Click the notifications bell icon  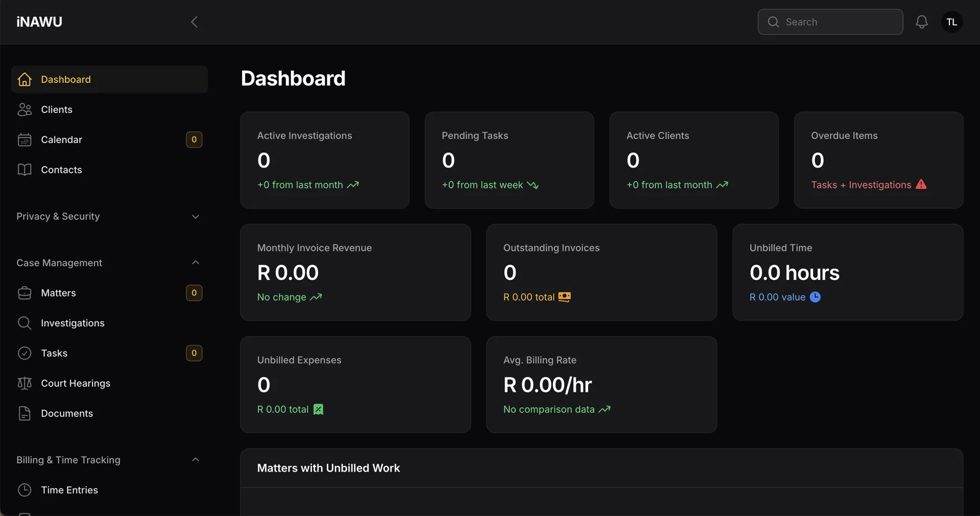coord(921,22)
